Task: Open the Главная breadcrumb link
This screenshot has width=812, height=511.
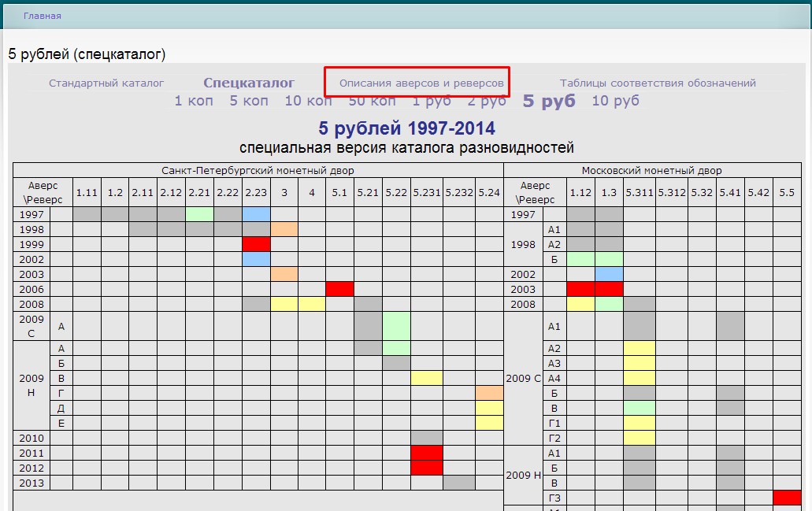Action: (x=42, y=16)
